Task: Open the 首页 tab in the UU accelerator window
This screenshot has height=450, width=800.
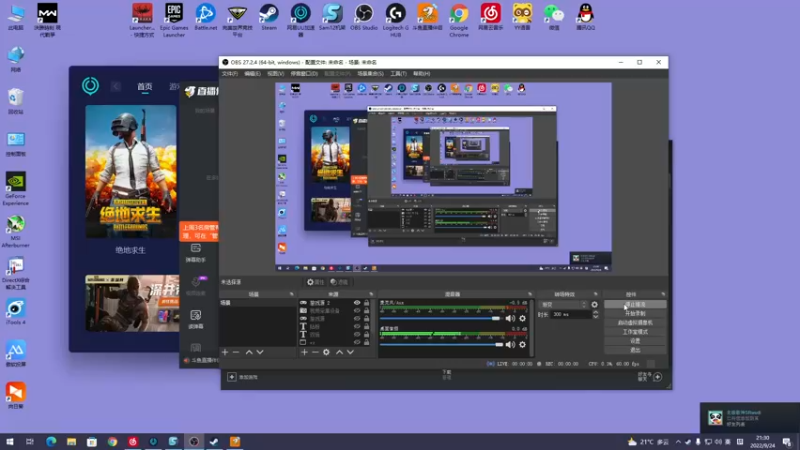Action: 144,87
